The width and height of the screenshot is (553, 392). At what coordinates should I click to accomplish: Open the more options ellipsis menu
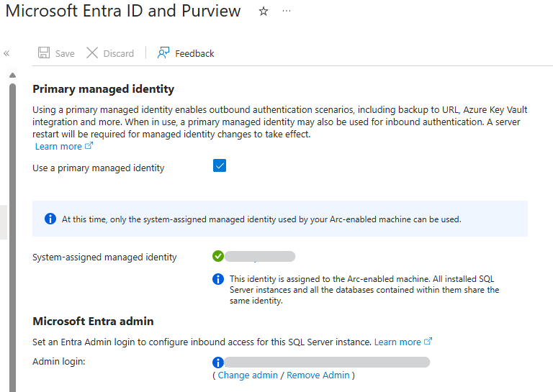point(287,12)
